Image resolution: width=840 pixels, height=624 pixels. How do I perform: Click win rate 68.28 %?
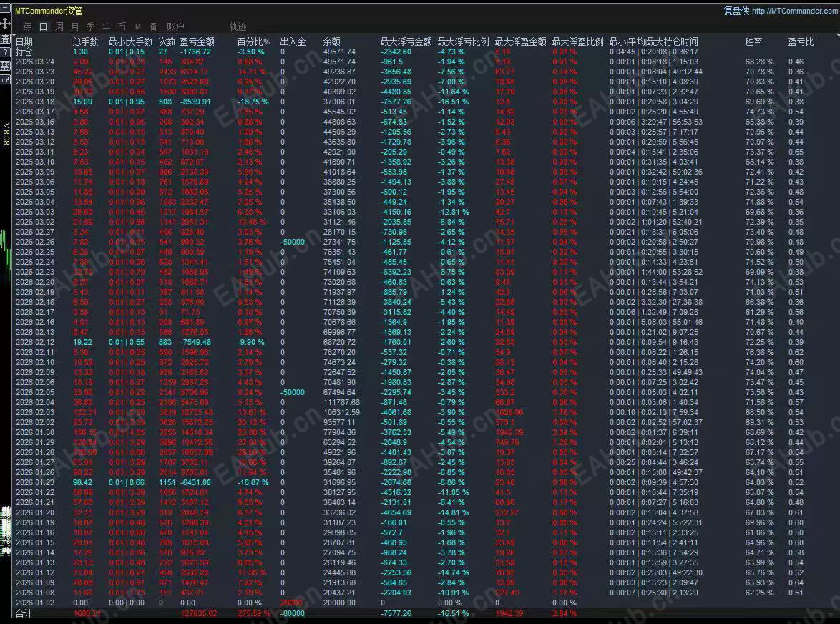[x=760, y=62]
